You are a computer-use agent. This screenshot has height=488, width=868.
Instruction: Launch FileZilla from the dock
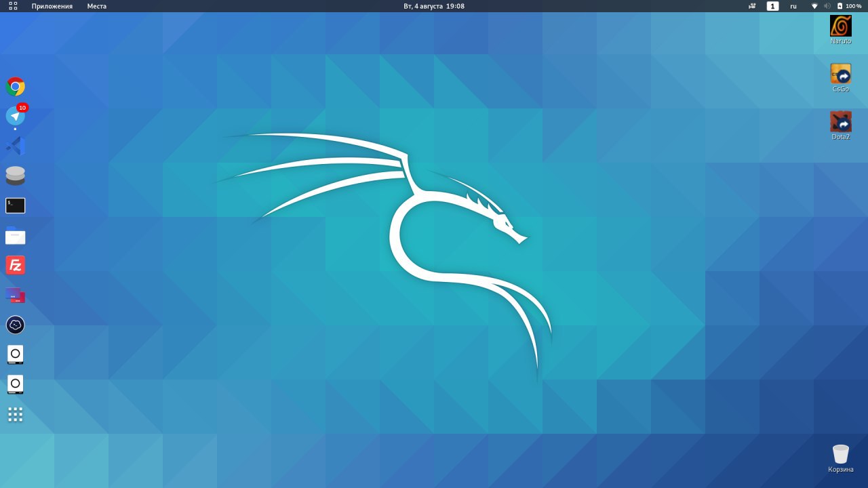[x=16, y=265]
